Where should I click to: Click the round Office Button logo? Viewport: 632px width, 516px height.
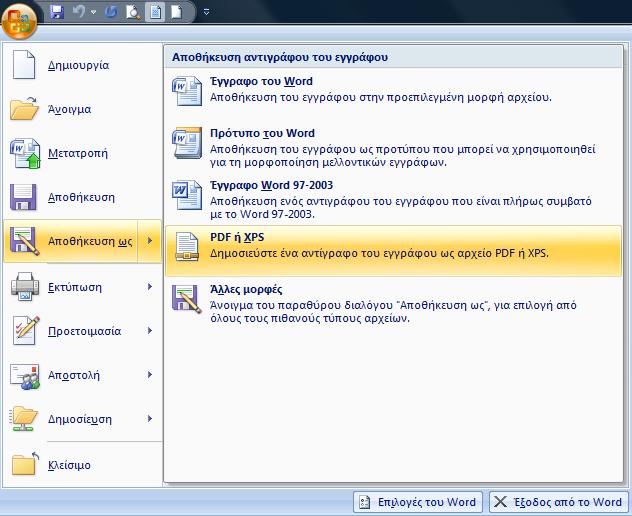(x=19, y=20)
